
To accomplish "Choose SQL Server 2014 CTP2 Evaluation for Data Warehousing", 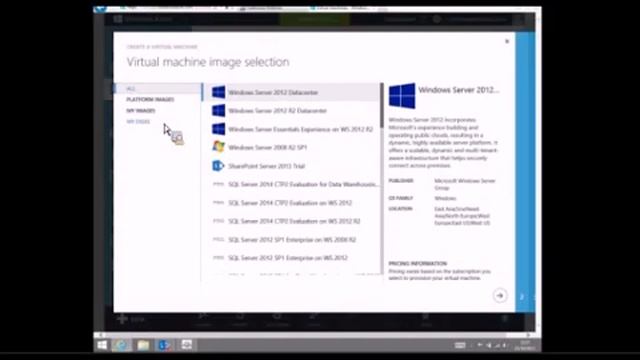I will pyautogui.click(x=291, y=184).
